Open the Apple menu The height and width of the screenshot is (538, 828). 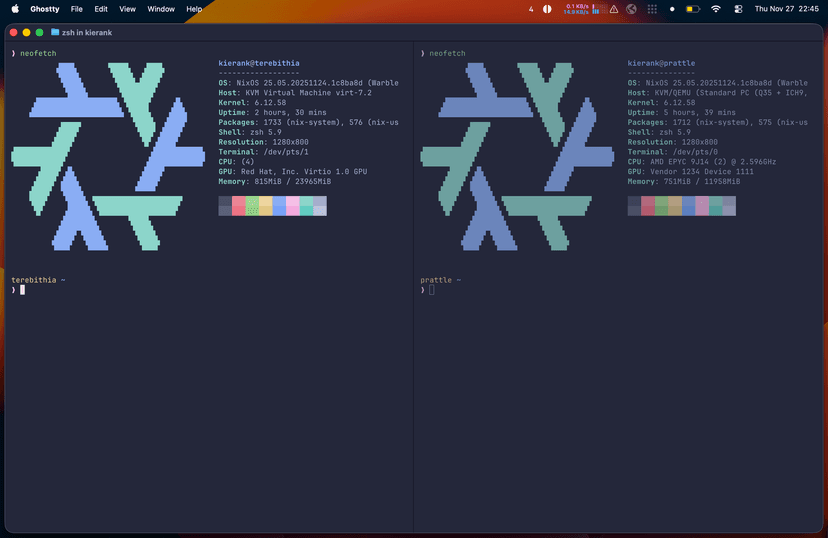click(x=15, y=9)
